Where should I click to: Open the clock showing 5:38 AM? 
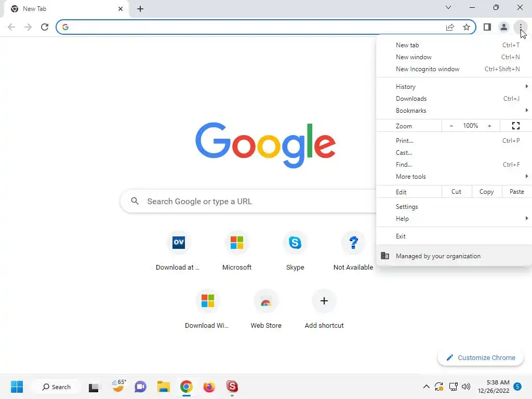click(x=494, y=387)
